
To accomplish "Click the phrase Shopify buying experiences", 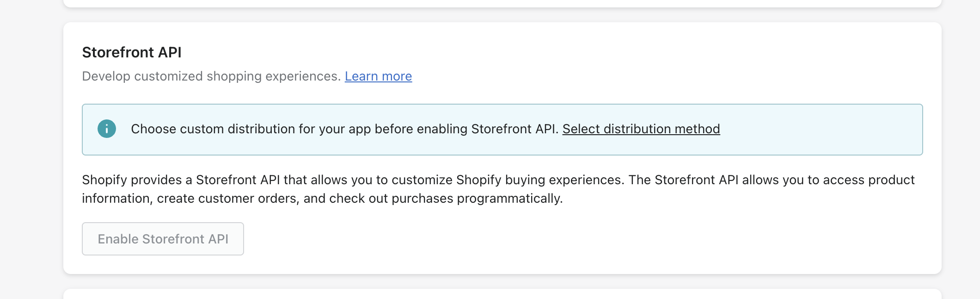I will pos(539,180).
